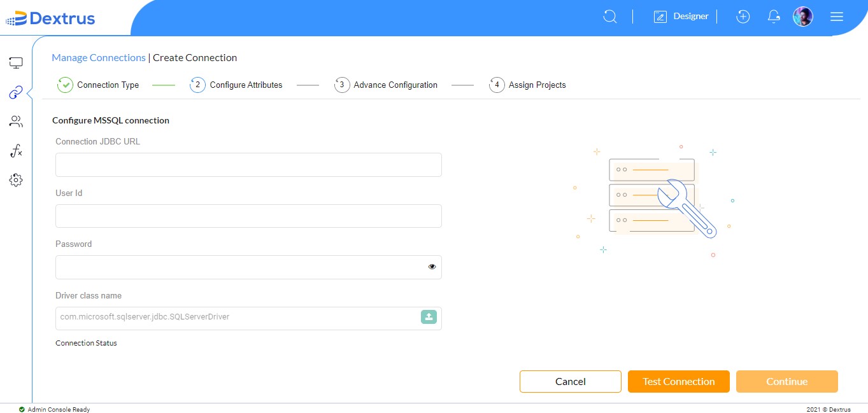This screenshot has height=413, width=868.
Task: Click the step 3 circle icon
Action: tap(342, 85)
